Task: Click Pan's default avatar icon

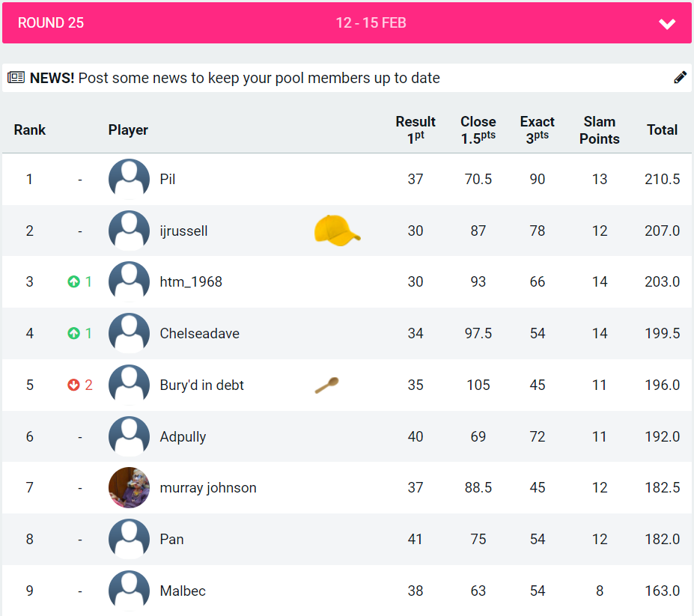Action: click(x=129, y=540)
